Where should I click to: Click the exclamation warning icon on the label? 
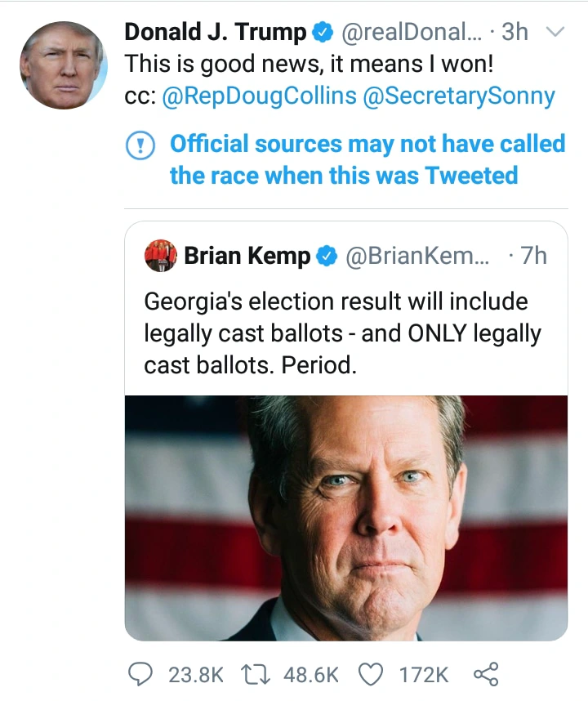coord(142,145)
